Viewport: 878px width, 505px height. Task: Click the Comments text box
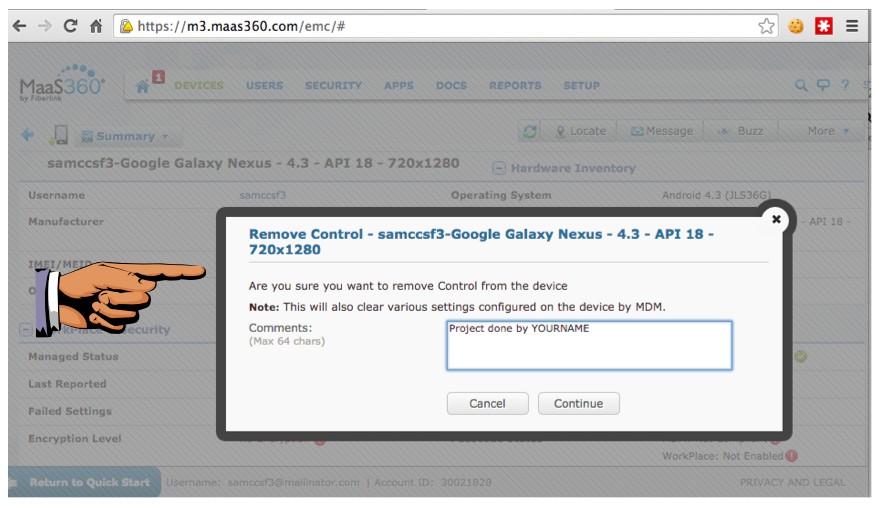[589, 345]
